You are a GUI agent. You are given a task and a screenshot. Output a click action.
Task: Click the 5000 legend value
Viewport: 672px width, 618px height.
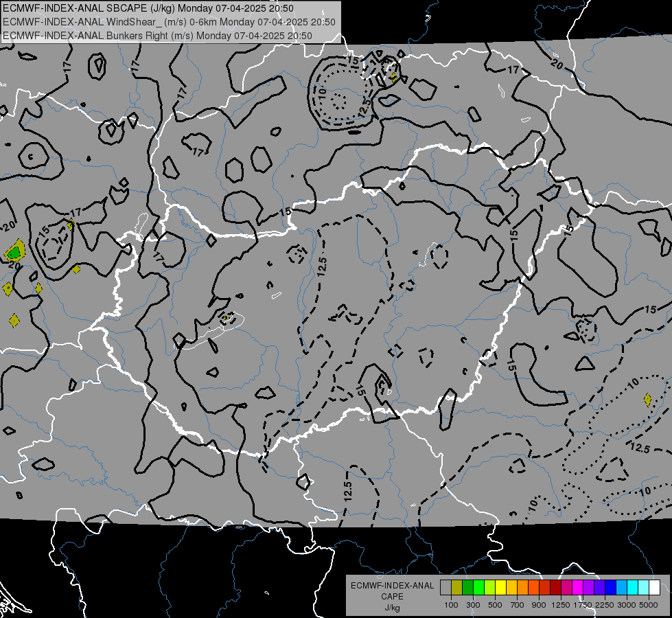[x=649, y=605]
